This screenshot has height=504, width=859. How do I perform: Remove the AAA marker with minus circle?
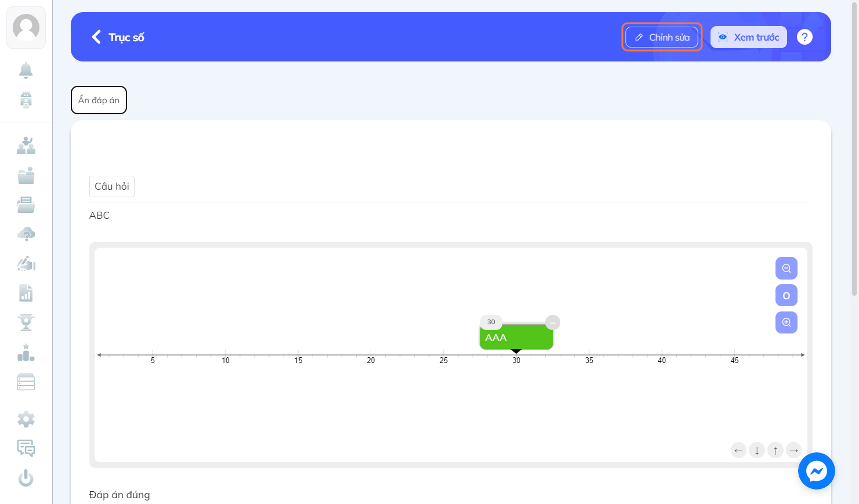click(x=553, y=322)
